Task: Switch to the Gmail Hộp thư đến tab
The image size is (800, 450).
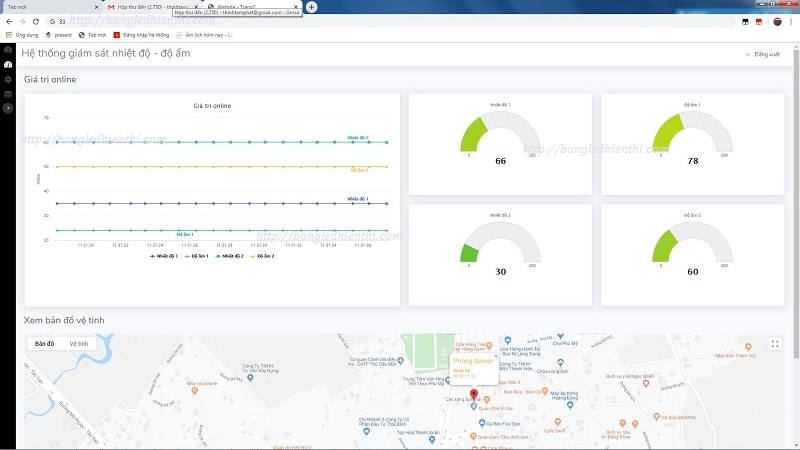Action: click(x=150, y=7)
